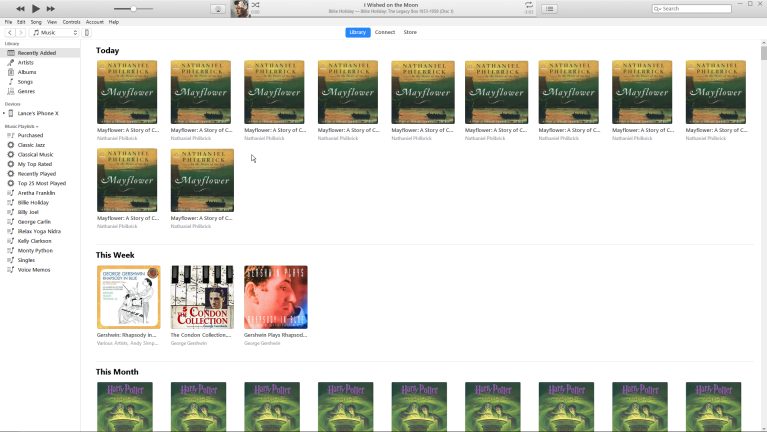
Task: Open the Help menu
Action: pyautogui.click(x=113, y=22)
